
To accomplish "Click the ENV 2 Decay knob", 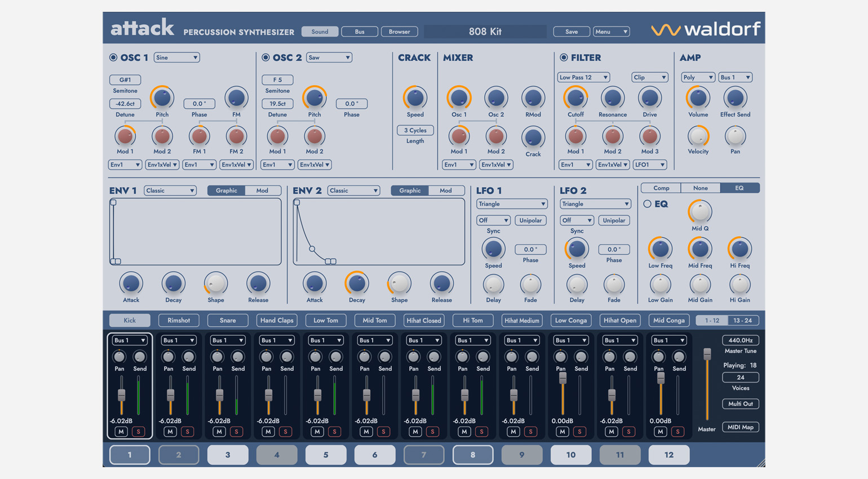I will (357, 283).
